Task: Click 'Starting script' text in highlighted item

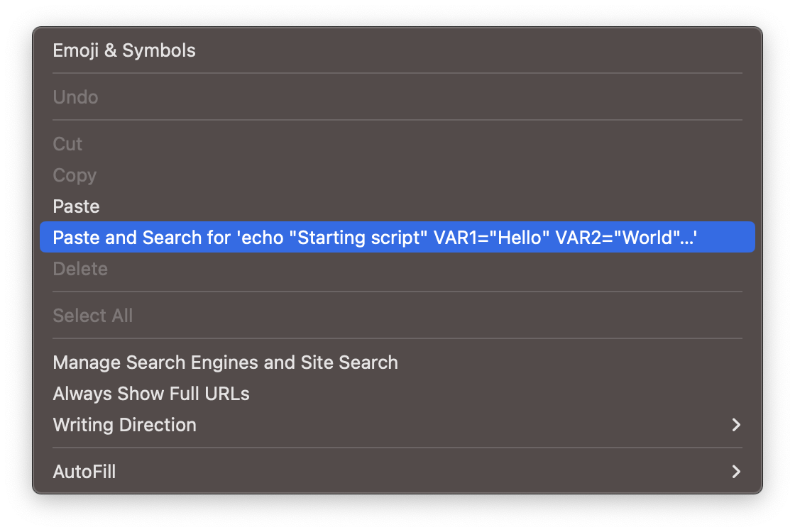Action: tap(358, 238)
